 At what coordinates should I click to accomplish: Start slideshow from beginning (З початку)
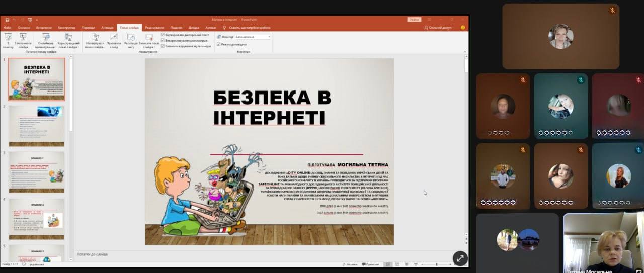pyautogui.click(x=8, y=40)
